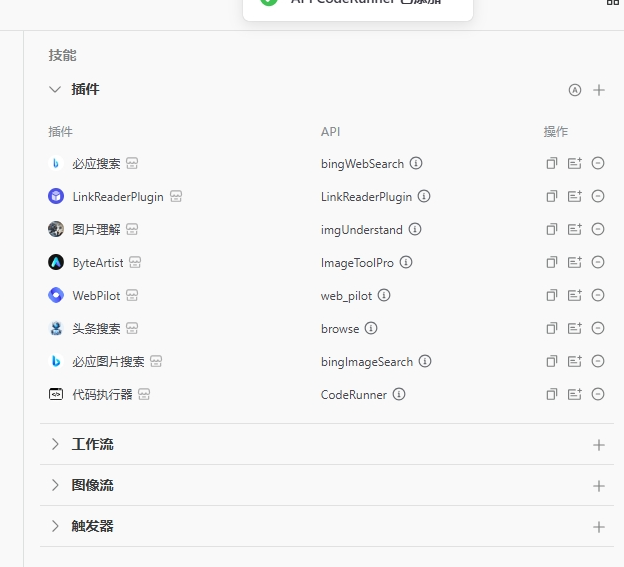This screenshot has width=624, height=567.
Task: Click the auto-add (A) icon in 插件 header
Action: pyautogui.click(x=575, y=90)
